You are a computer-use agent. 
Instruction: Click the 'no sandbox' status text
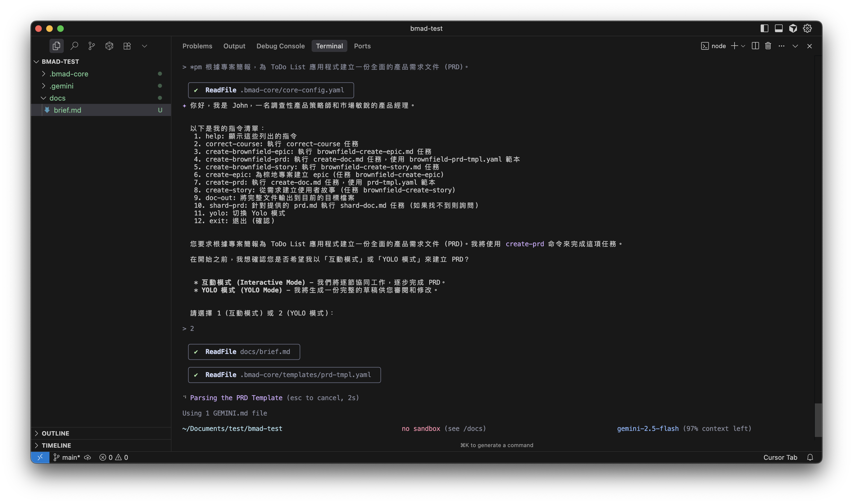[421, 429]
